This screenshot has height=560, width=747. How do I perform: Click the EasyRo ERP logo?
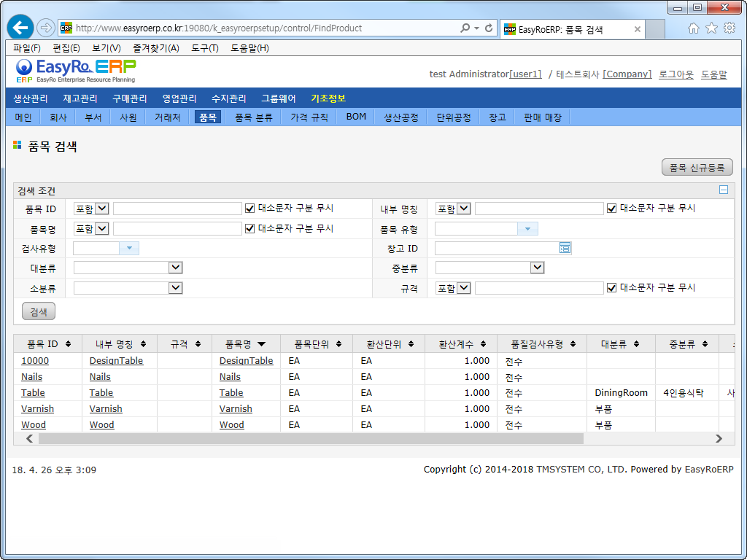click(x=75, y=71)
